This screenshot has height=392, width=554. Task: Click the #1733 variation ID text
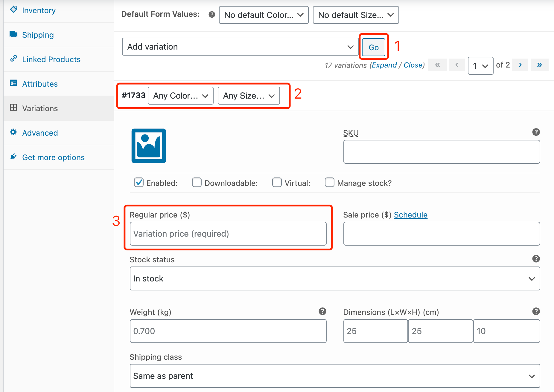point(133,95)
